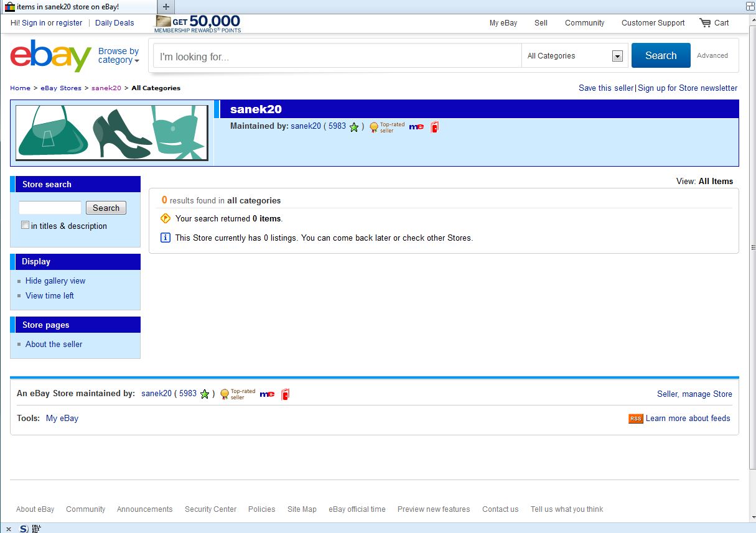This screenshot has height=533, width=756.
Task: Click Hide gallery view link
Action: pos(55,281)
